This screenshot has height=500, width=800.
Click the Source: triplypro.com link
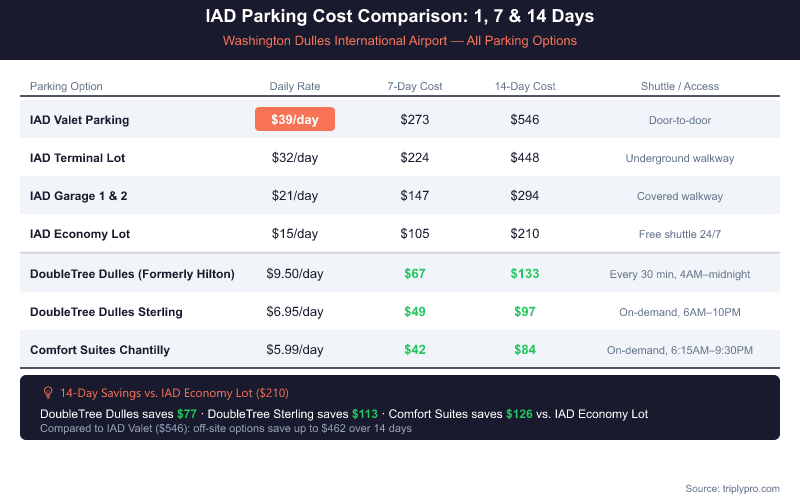732,488
